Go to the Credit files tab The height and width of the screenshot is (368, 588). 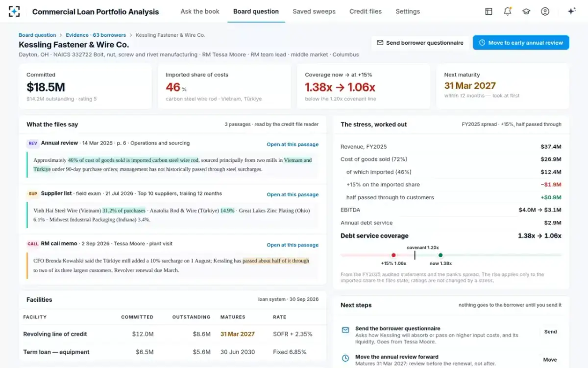click(x=366, y=11)
